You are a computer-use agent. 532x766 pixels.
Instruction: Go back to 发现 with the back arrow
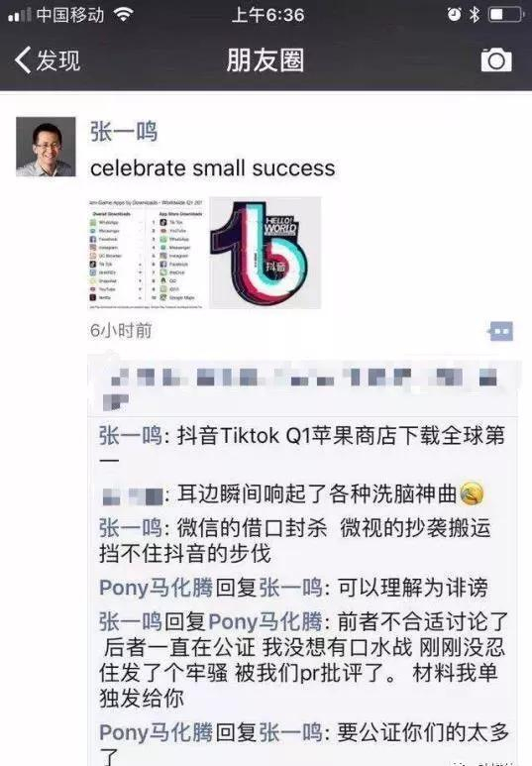[x=23, y=60]
